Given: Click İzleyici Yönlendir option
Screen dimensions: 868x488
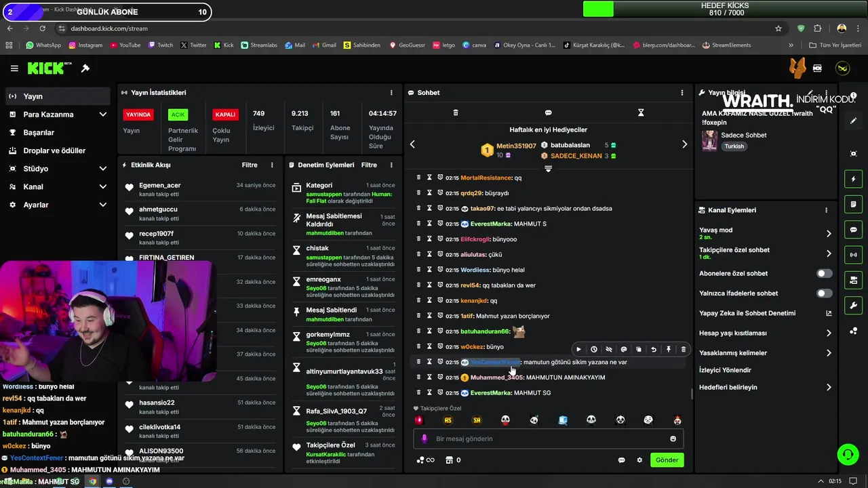Looking at the screenshot, I should (725, 370).
